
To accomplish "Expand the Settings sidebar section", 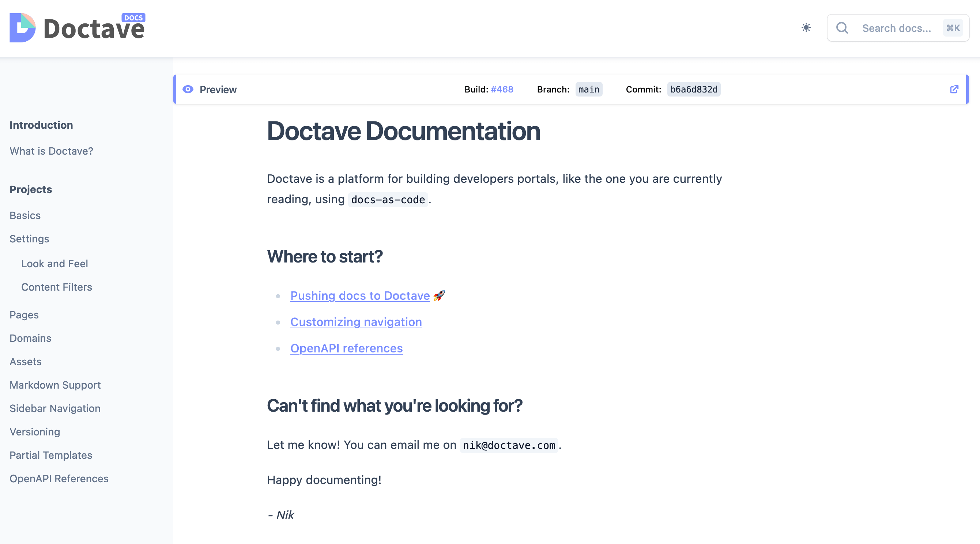I will 29,238.
